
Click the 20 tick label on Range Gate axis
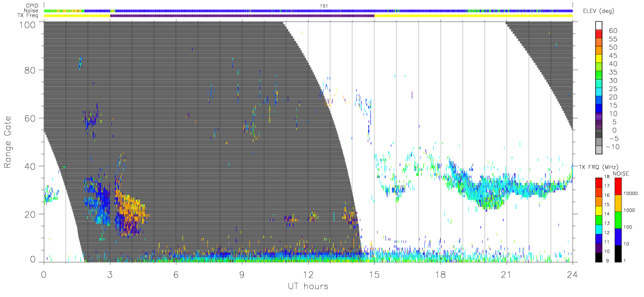[x=30, y=214]
